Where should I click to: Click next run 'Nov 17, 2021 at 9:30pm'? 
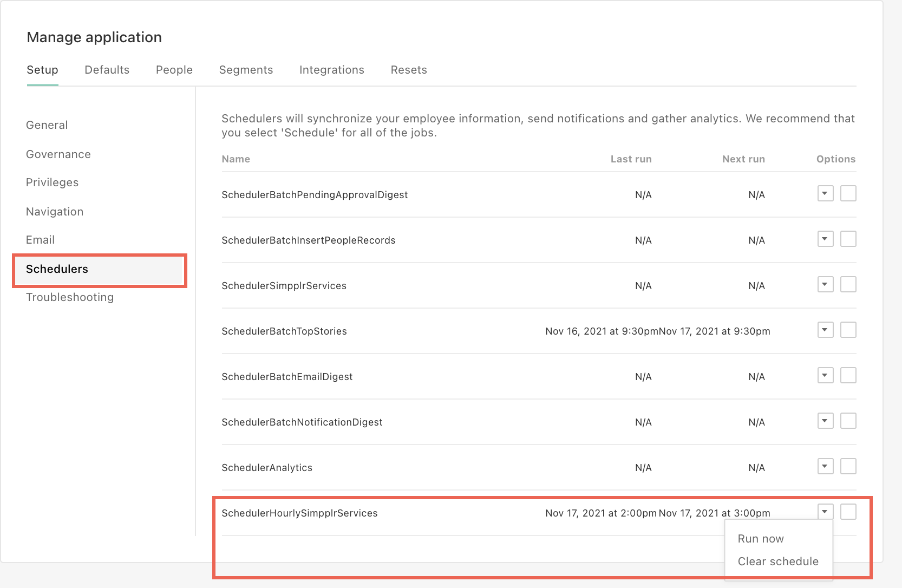click(715, 331)
